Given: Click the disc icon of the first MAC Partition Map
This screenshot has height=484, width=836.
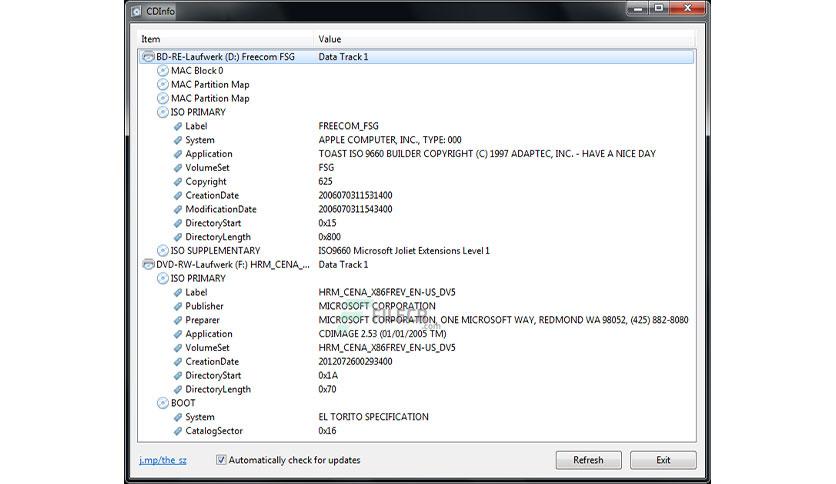Looking at the screenshot, I should coord(163,84).
